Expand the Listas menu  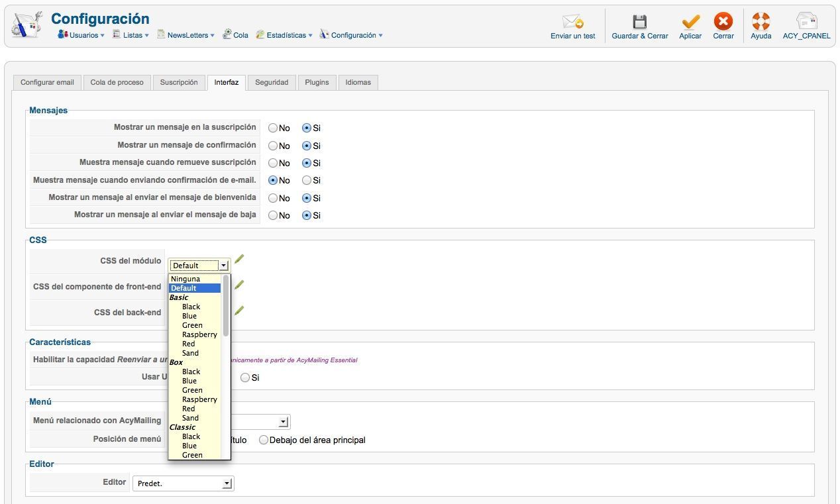coord(131,35)
